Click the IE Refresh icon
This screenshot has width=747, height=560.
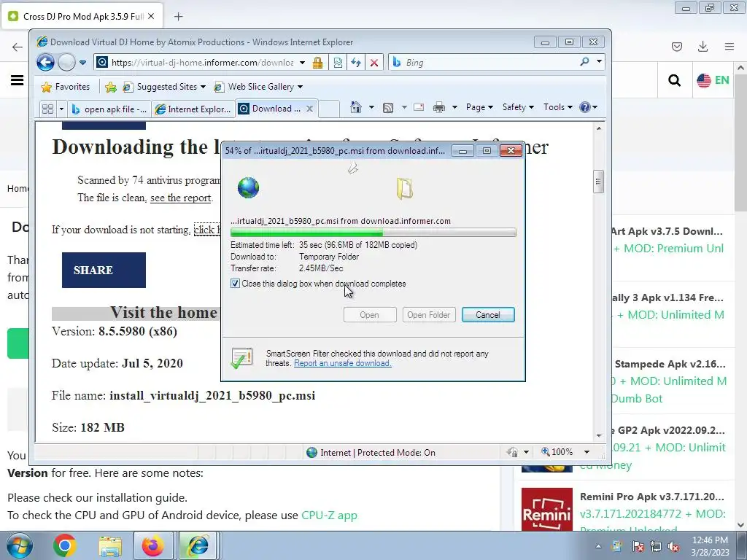[356, 63]
